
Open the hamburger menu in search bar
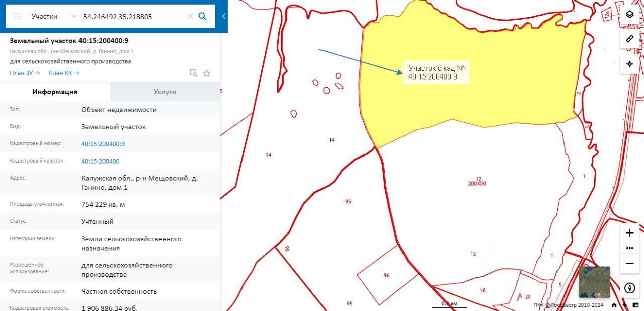[x=18, y=16]
